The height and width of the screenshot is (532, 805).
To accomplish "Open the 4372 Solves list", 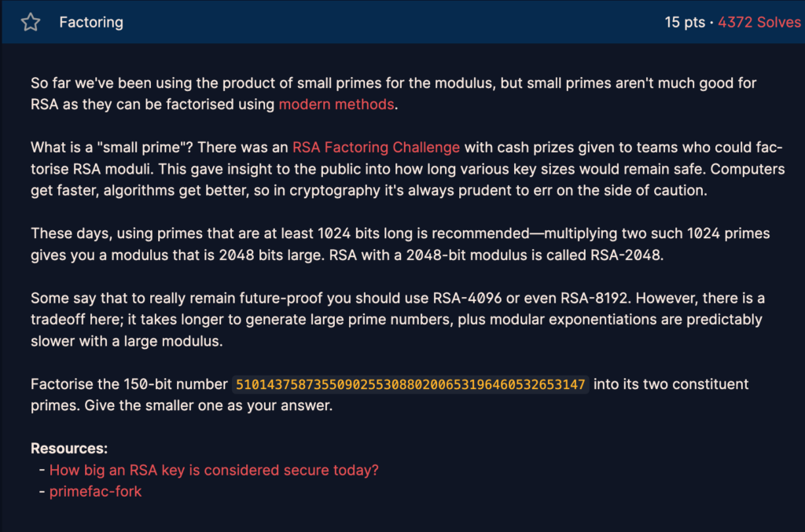I will pos(759,22).
